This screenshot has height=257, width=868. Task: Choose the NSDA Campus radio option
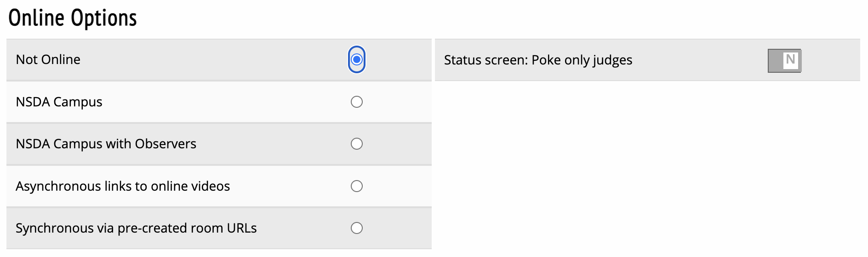[357, 102]
